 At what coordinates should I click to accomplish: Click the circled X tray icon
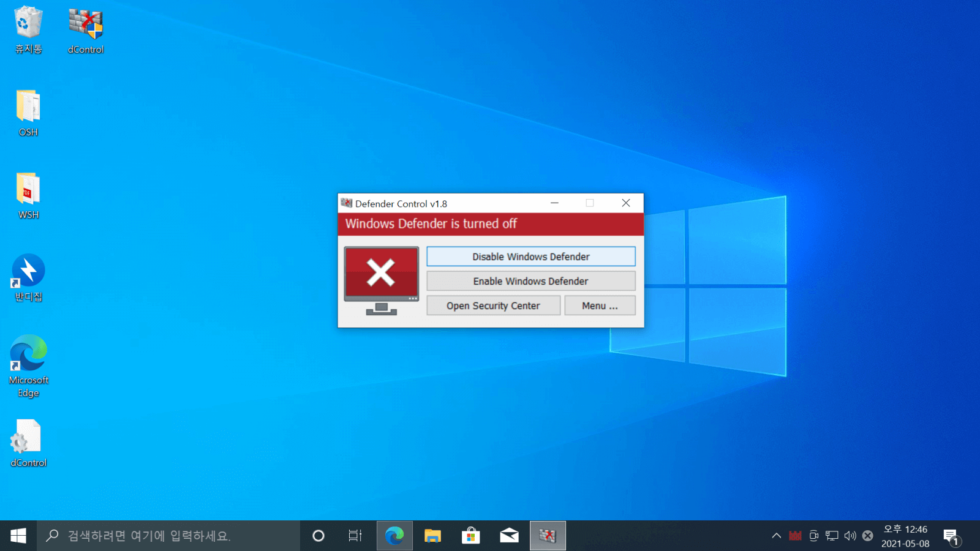pos(868,536)
